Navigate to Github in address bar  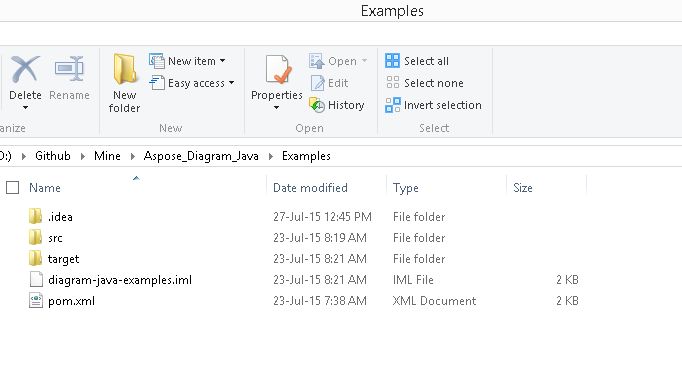53,156
